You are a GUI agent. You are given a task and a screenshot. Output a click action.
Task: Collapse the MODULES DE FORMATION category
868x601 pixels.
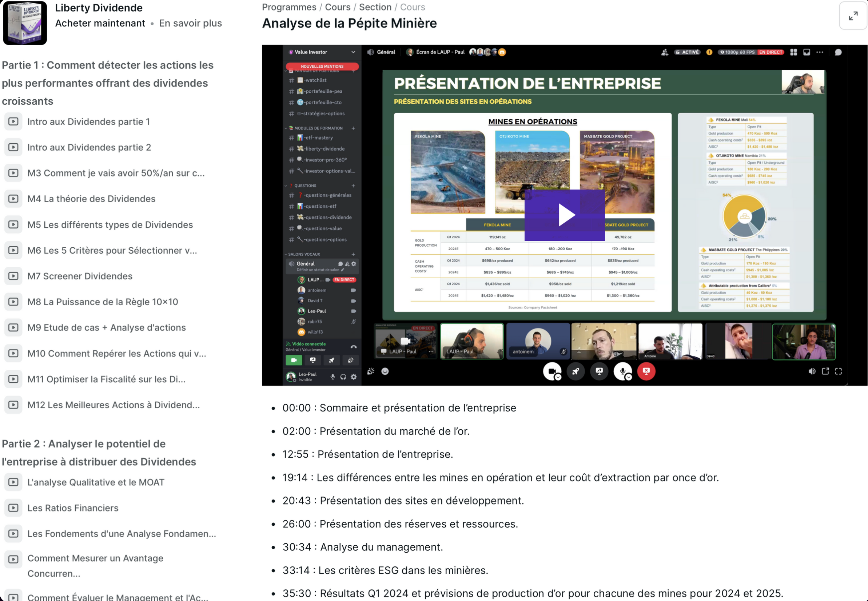318,128
